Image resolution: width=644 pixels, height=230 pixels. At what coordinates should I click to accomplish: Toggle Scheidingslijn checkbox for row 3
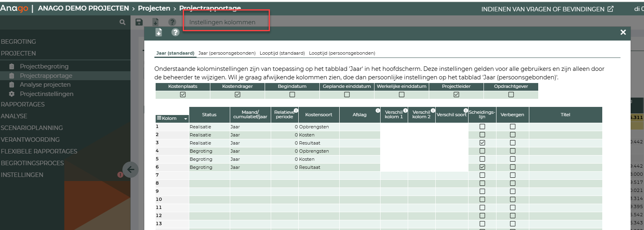tap(482, 143)
